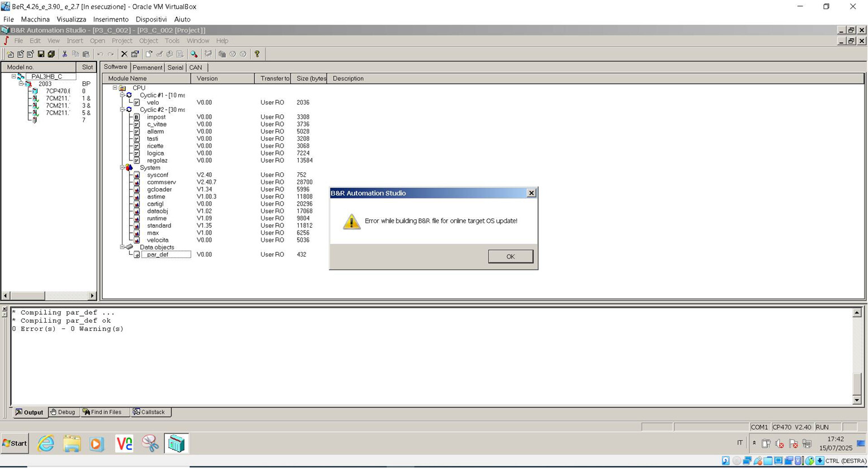Click the PAL3HB_C network icon in hardware tree
The image size is (868, 468).
[21, 76]
